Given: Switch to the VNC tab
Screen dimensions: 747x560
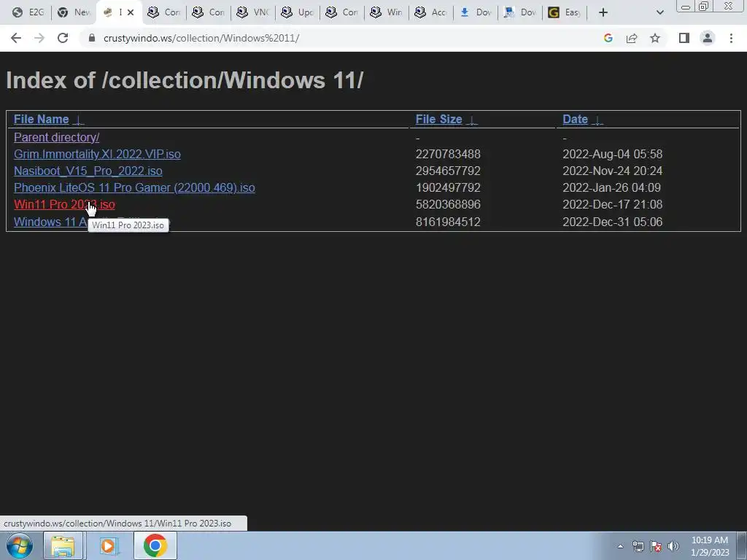Looking at the screenshot, I should (253, 12).
